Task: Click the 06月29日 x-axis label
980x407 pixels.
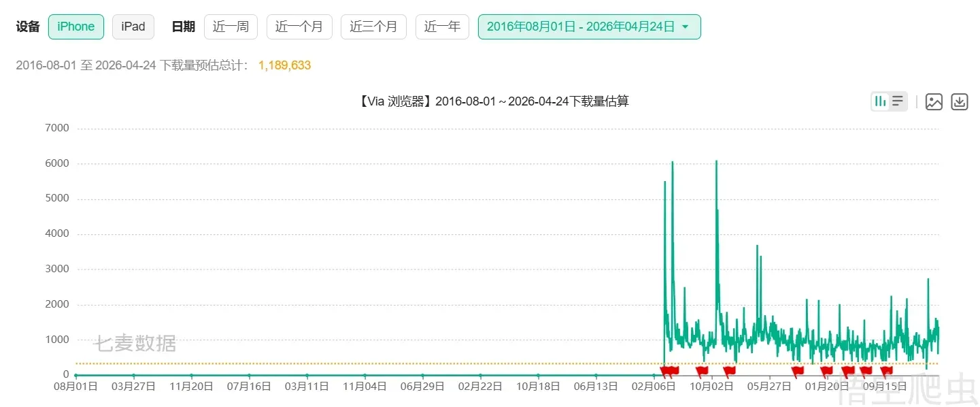Action: pos(422,387)
